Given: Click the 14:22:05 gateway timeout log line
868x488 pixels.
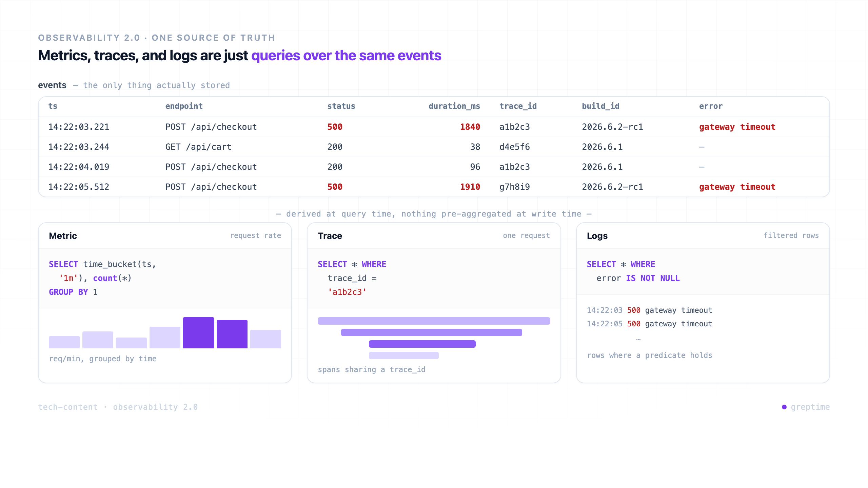Looking at the screenshot, I should (x=649, y=324).
